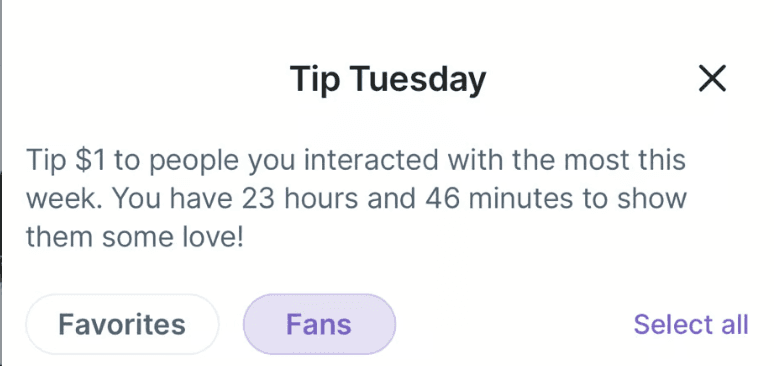Click the Tip Tuesday heading
The image size is (774, 366).
(387, 80)
